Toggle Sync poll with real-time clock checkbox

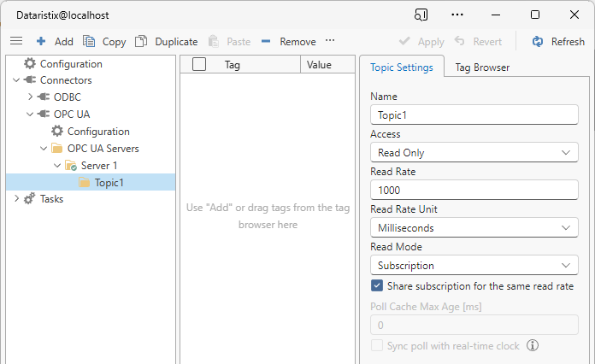tap(377, 345)
